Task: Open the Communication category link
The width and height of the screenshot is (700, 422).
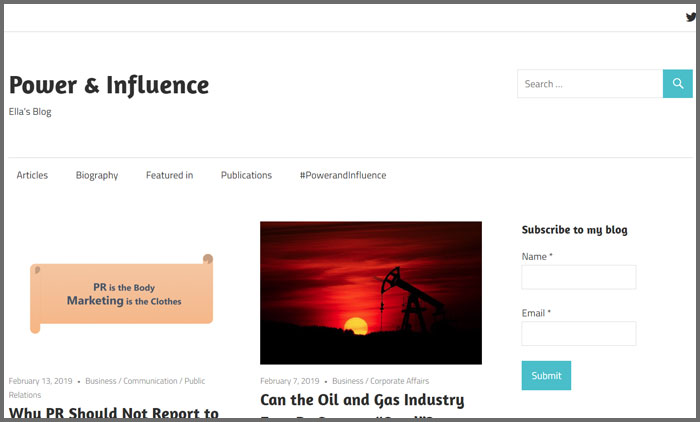Action: (x=150, y=381)
